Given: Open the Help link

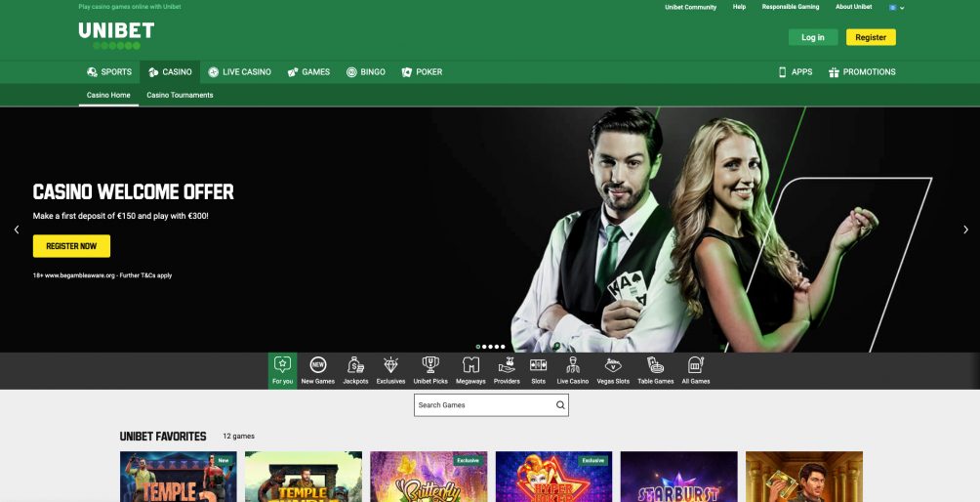Looking at the screenshot, I should pos(739,7).
